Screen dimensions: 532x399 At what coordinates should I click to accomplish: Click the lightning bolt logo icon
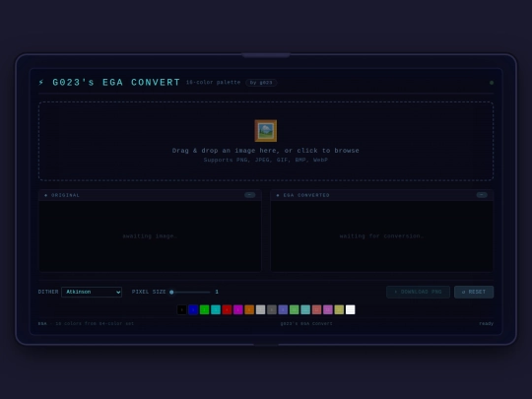[x=41, y=83]
